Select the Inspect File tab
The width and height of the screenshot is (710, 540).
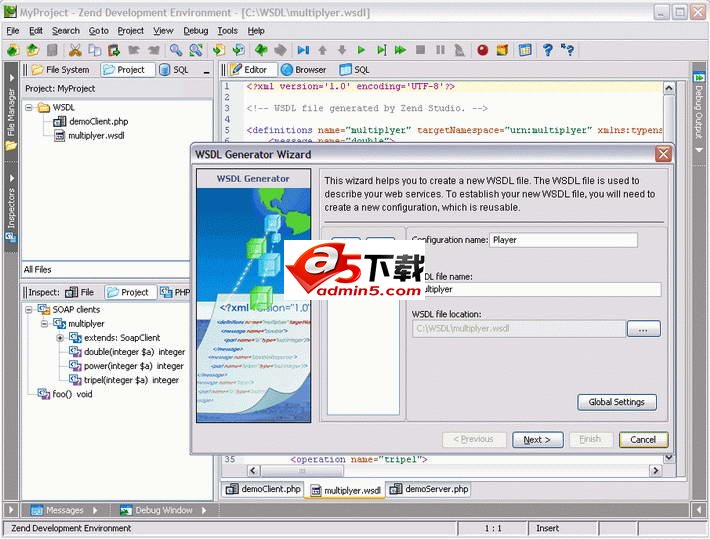(x=80, y=292)
